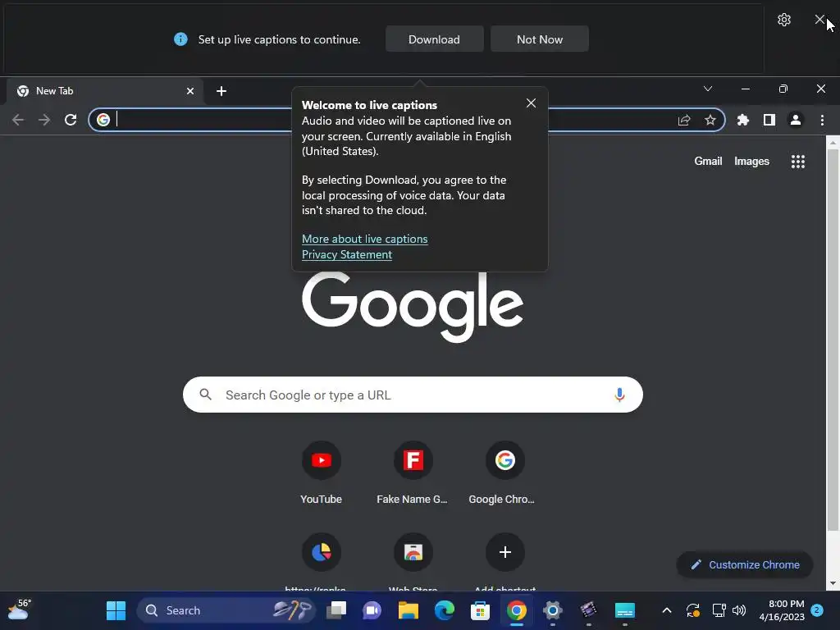Click the Download button for live captions
This screenshot has height=630, width=840.
434,39
